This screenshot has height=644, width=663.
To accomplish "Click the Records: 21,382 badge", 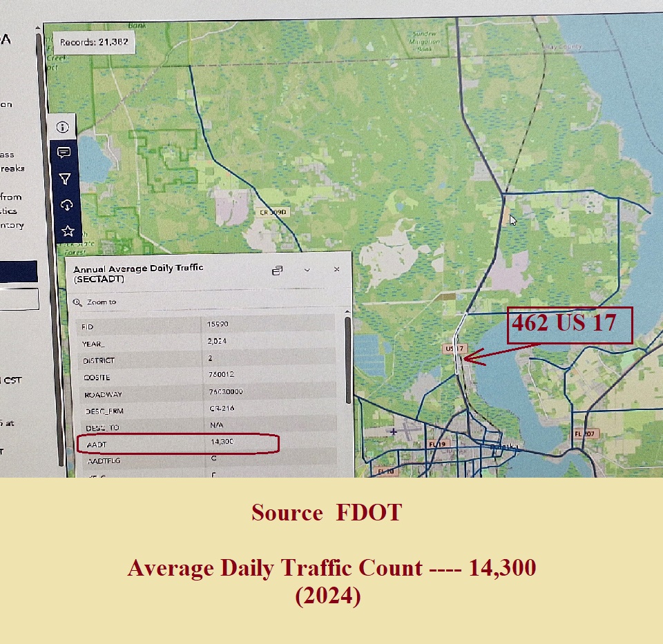I will coord(93,42).
